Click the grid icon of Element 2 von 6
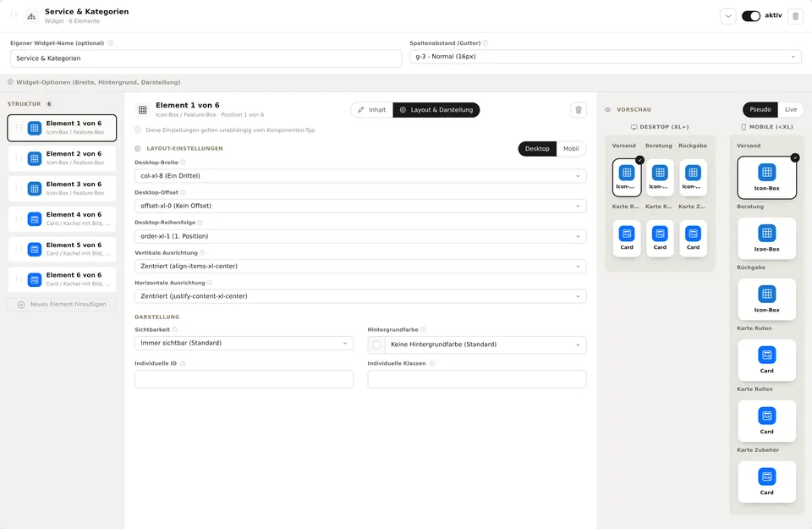 34,158
